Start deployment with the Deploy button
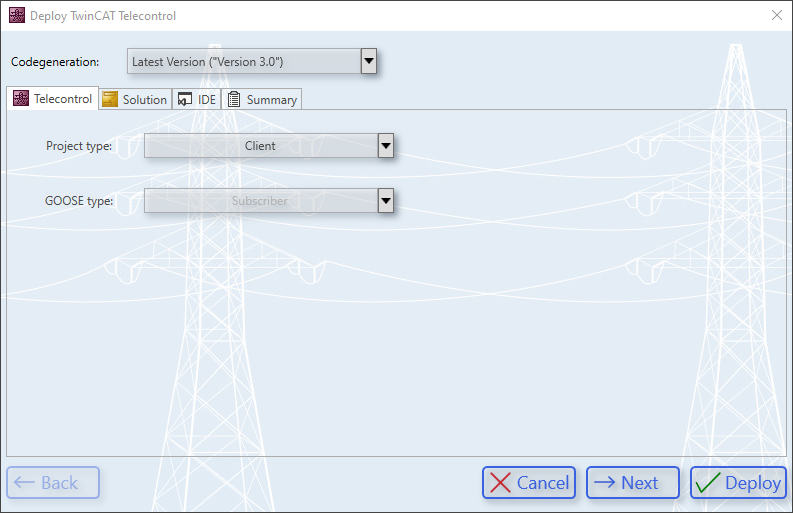 tap(738, 483)
